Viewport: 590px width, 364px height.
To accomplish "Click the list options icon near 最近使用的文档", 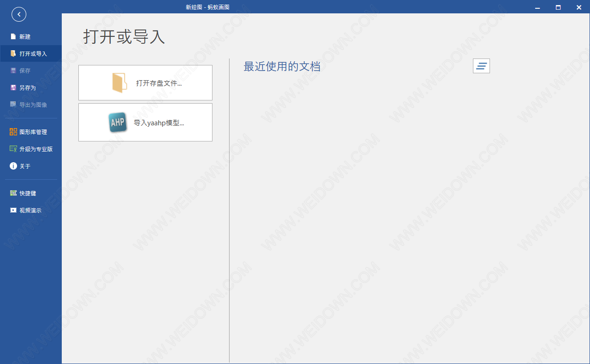I will tap(481, 66).
